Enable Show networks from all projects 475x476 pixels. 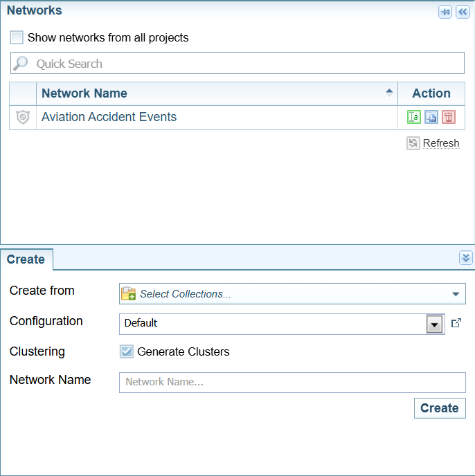tap(17, 37)
